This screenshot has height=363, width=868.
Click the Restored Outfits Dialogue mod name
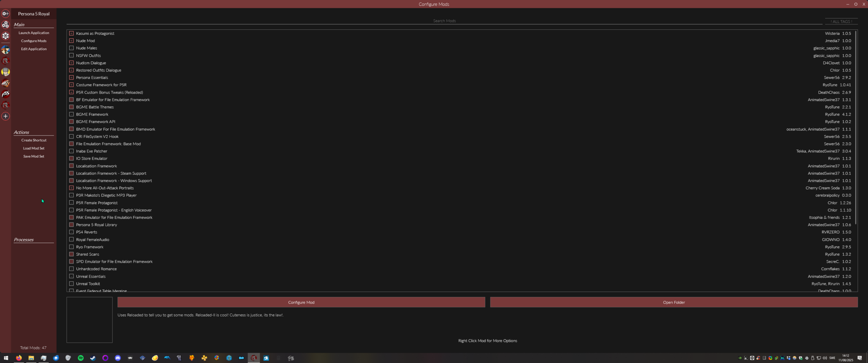tap(99, 71)
